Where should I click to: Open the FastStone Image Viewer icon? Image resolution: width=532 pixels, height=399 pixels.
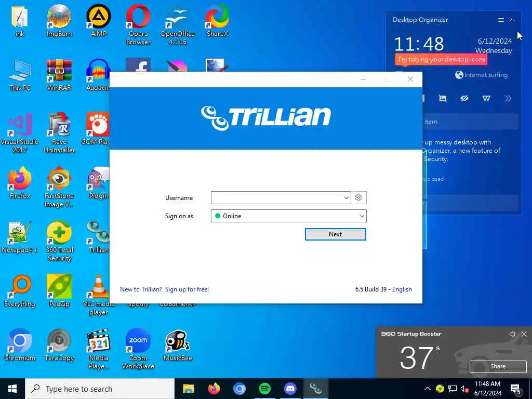[59, 187]
